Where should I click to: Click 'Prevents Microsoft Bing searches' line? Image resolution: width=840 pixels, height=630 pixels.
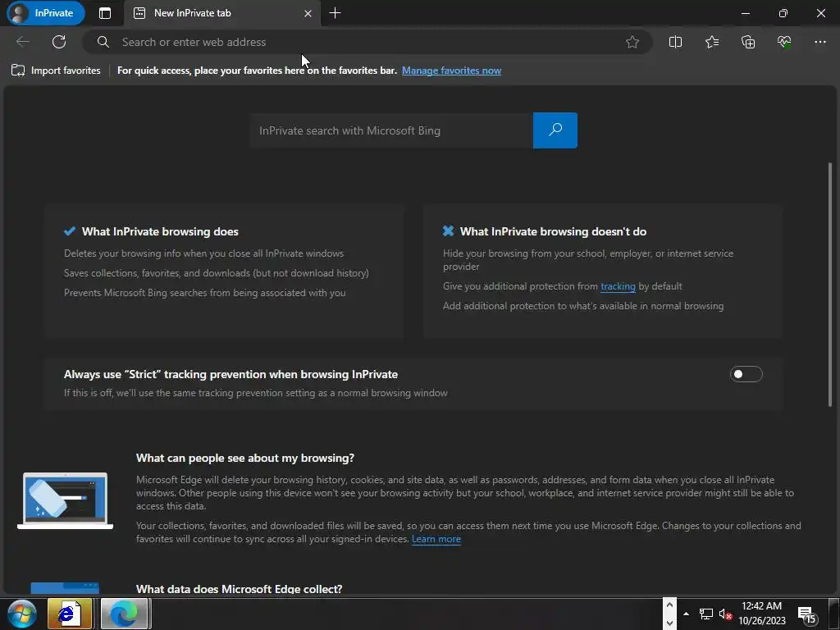pos(204,293)
